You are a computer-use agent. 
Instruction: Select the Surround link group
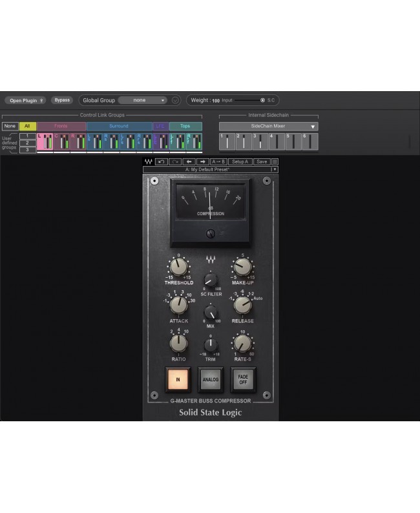[119, 126]
